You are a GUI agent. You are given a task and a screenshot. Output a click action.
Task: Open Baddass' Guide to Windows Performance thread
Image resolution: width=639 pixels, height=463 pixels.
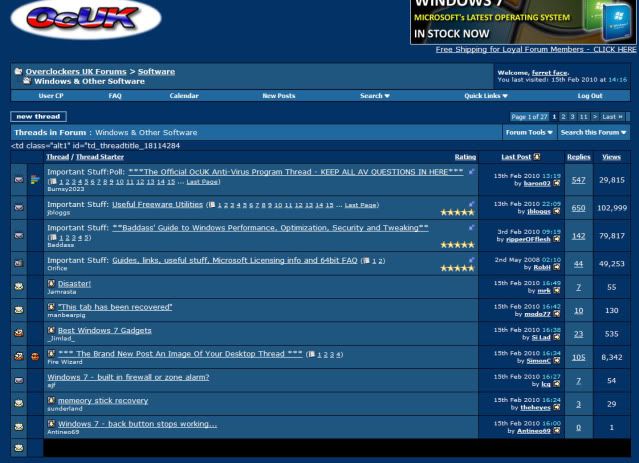270,228
